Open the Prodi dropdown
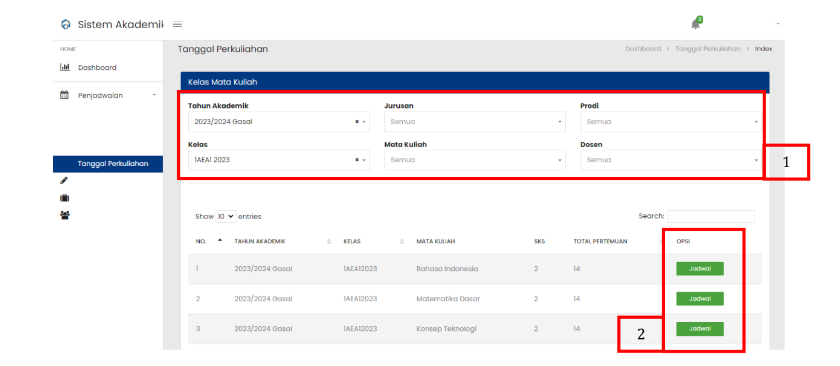Screen dimensions: 840x366 click(670, 122)
